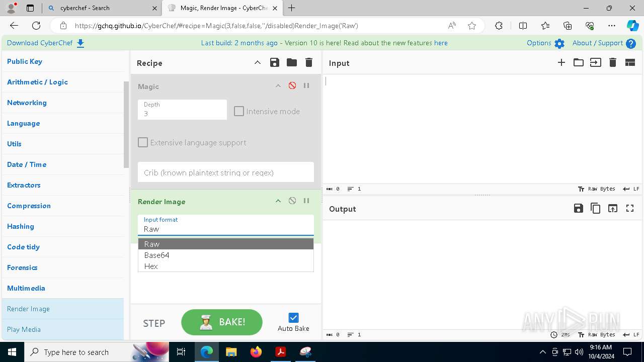
Task: Open File Explorer from taskbar
Action: [x=231, y=352]
